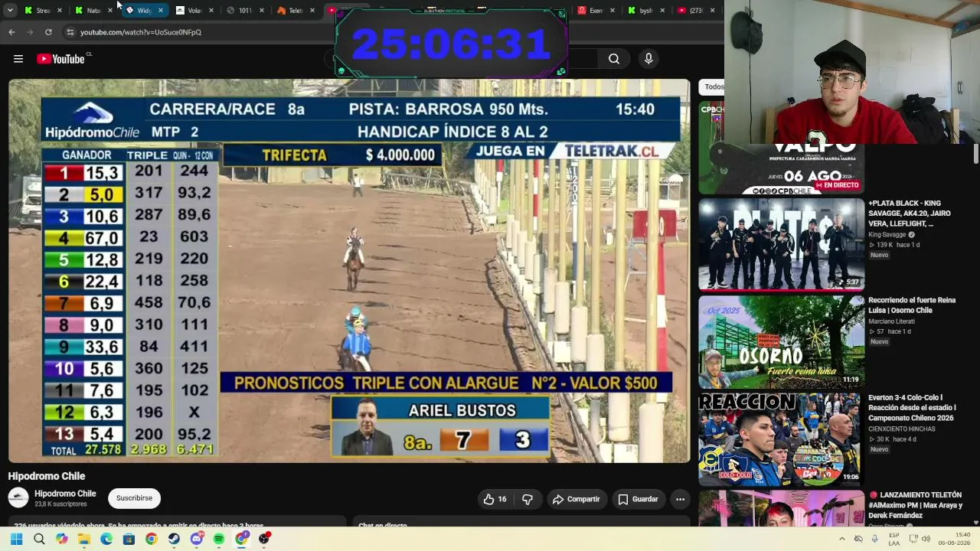The image size is (980, 551).
Task: Switch to the Kick 'bysfi' tab
Action: [645, 11]
